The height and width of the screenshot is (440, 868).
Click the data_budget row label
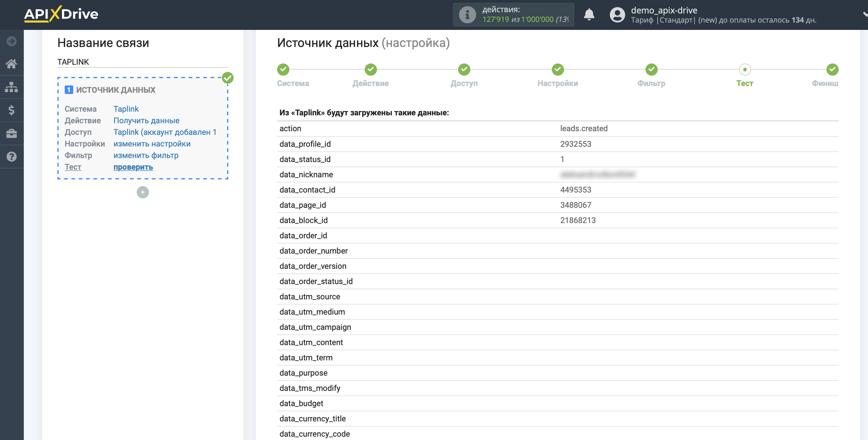click(301, 403)
